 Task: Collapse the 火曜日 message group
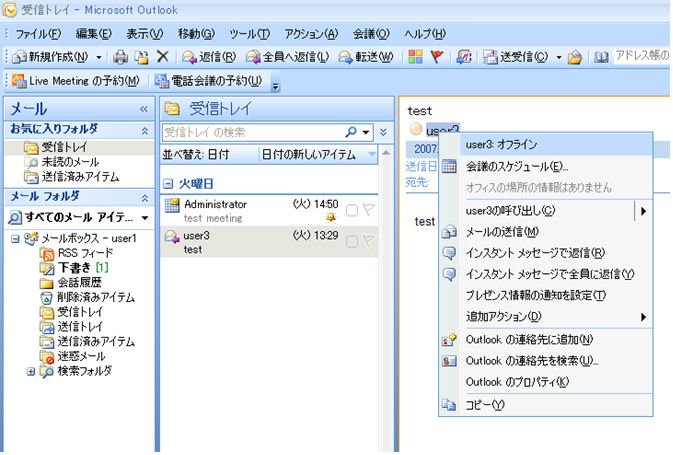[x=168, y=184]
